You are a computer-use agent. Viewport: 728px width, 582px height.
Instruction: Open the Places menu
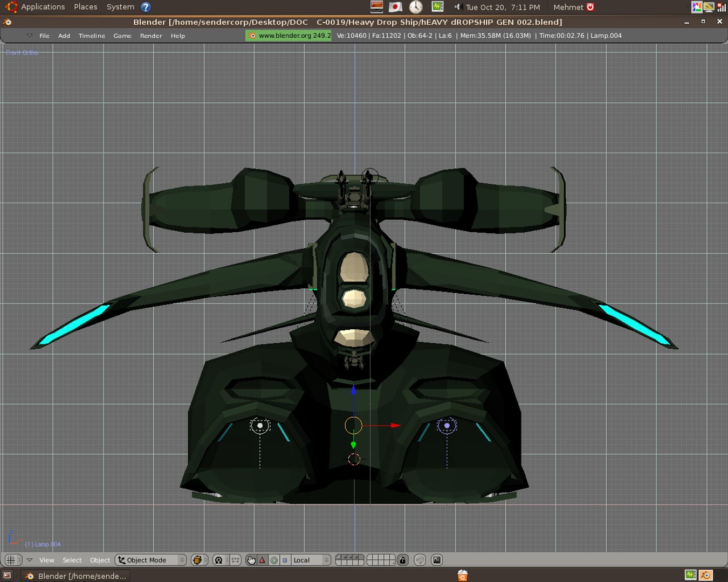coord(86,7)
